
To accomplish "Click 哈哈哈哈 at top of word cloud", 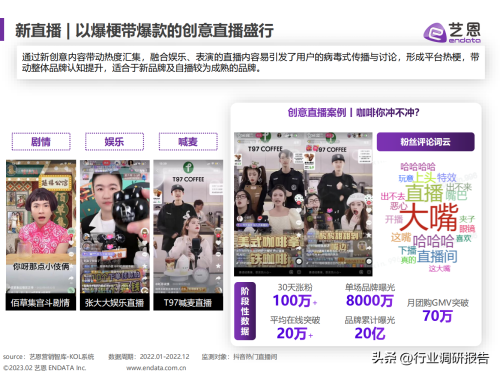I will [418, 167].
